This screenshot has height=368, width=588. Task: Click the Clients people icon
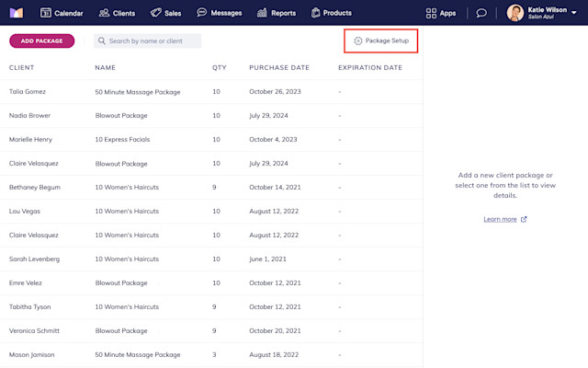coord(104,13)
